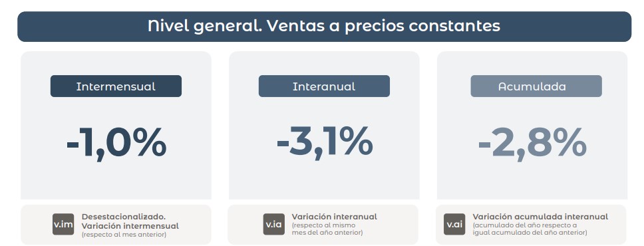This screenshot has height=246, width=644.
Task: Click Variación interanual legend text
Action: click(x=335, y=217)
